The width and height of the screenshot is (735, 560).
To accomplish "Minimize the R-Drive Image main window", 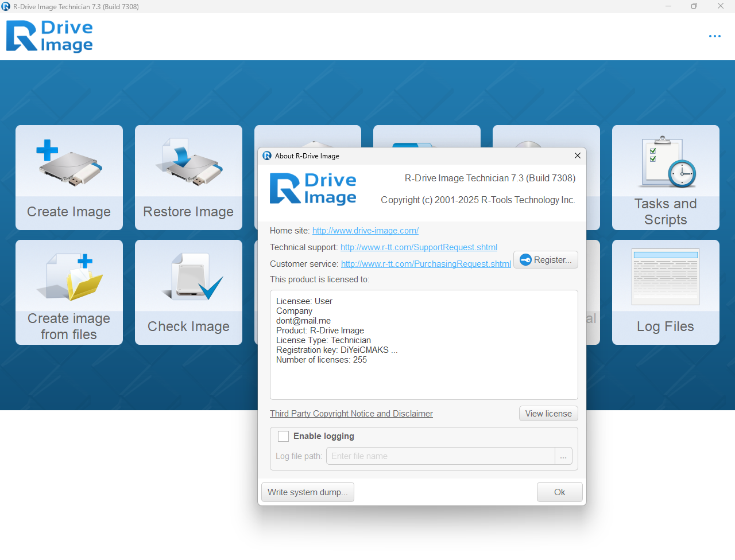I will [x=668, y=6].
